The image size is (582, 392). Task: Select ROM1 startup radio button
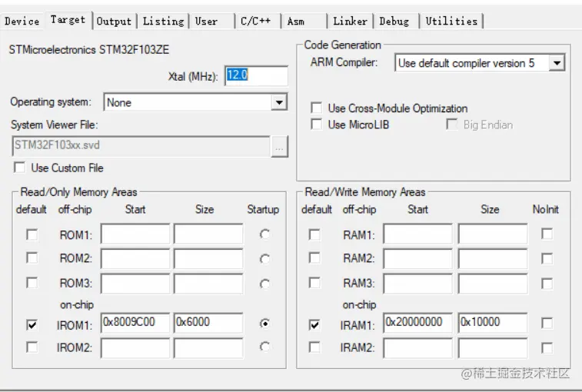(264, 234)
